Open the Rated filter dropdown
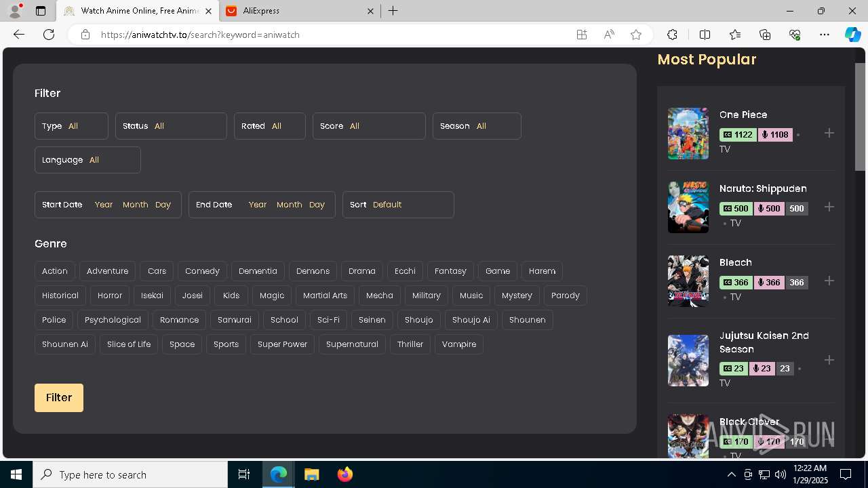Screen dimensions: 868x488 pyautogui.click(x=269, y=126)
